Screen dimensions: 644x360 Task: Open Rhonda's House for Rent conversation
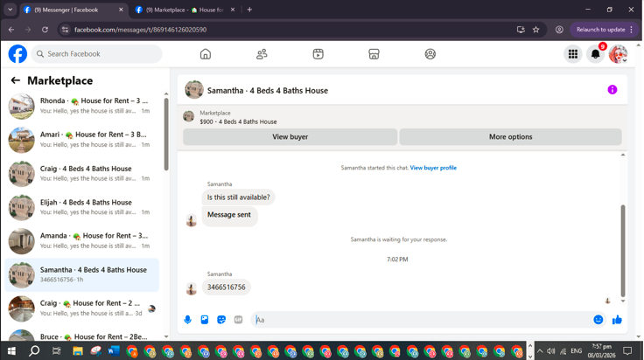(x=81, y=106)
